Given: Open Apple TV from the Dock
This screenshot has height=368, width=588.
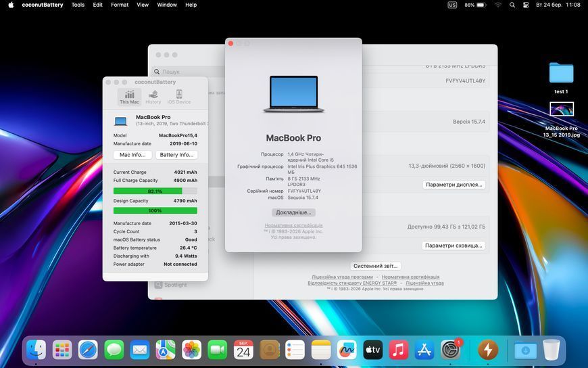Looking at the screenshot, I should [373, 350].
